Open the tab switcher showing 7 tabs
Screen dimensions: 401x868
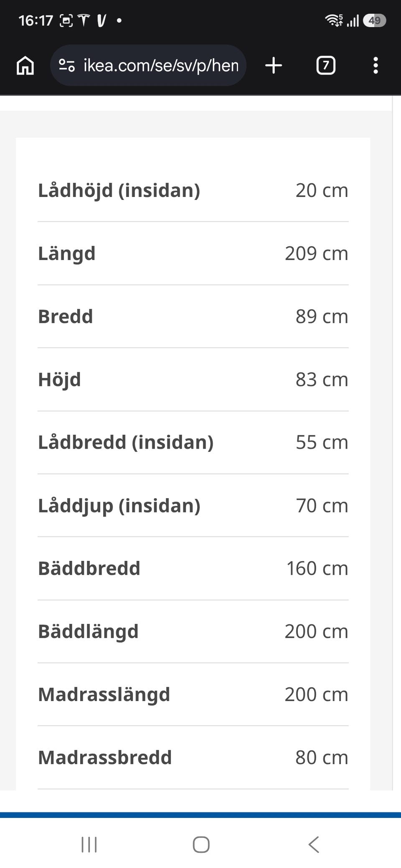click(326, 66)
